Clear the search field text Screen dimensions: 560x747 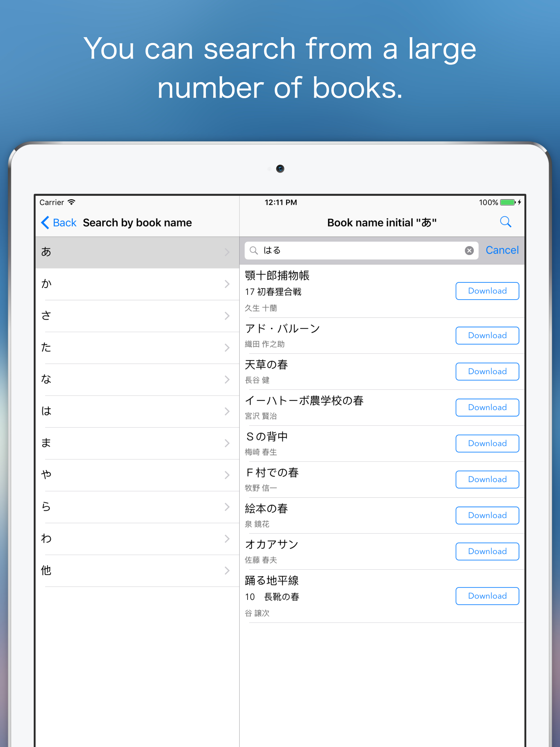(469, 250)
